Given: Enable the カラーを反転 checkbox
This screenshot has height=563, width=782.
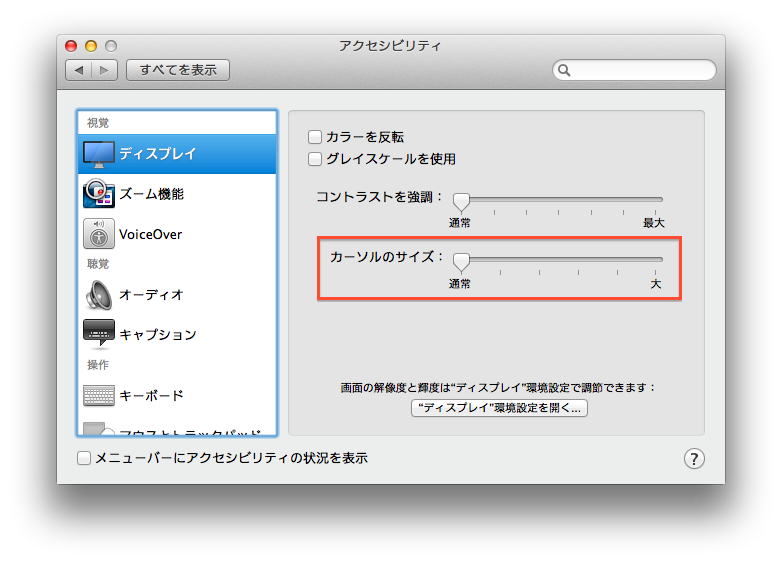Looking at the screenshot, I should pos(315,137).
